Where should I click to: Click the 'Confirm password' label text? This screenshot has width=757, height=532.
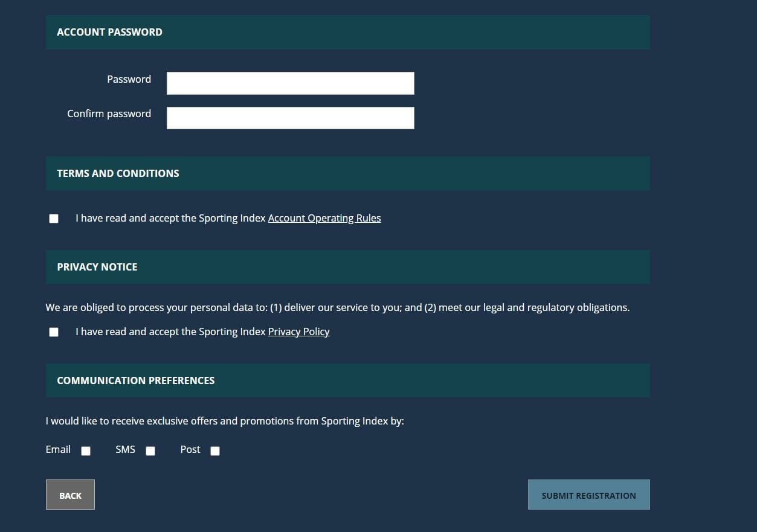coord(109,114)
